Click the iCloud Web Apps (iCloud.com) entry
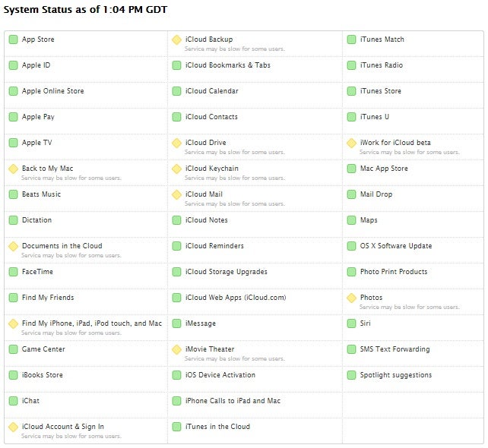 pyautogui.click(x=236, y=298)
